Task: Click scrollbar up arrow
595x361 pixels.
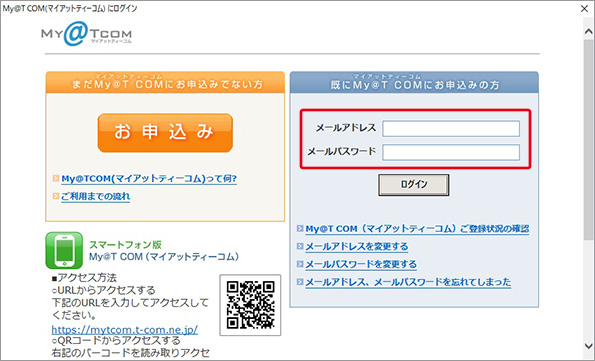Action: 589,32
